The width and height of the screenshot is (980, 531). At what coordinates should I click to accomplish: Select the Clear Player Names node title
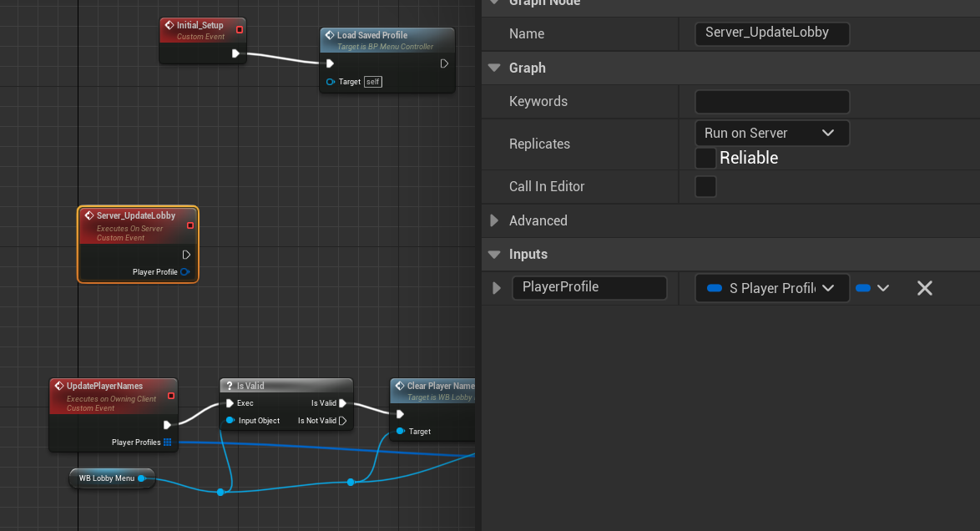[x=441, y=386]
